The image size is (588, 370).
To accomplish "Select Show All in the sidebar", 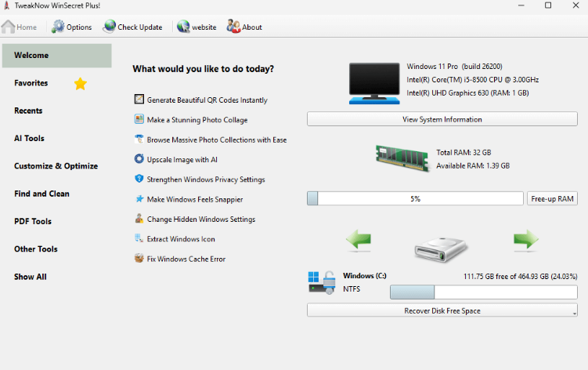I will (31, 277).
